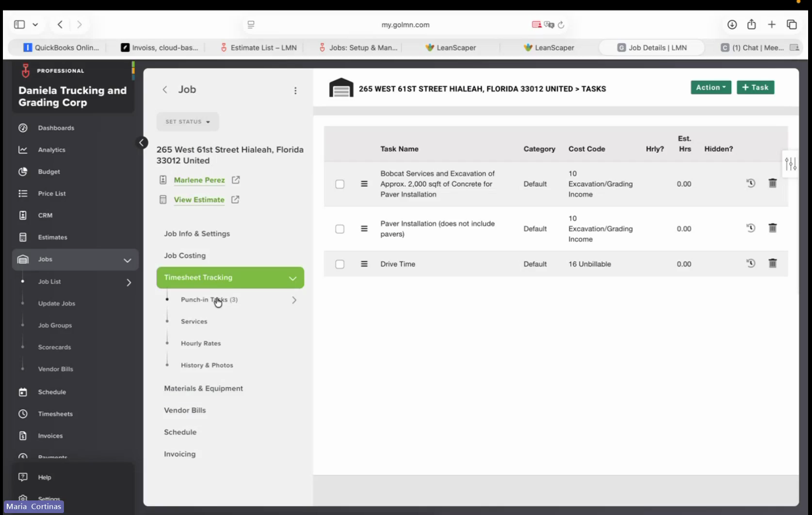Collapse the left navigation sidebar

click(x=142, y=143)
